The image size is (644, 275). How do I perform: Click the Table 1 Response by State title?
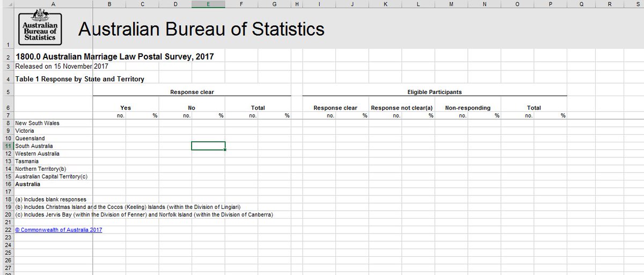[79, 79]
